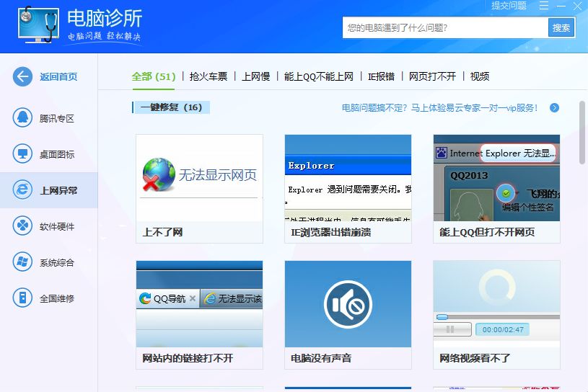Click the 上网异常 sidebar label
This screenshot has height=392, width=588.
tap(58, 190)
